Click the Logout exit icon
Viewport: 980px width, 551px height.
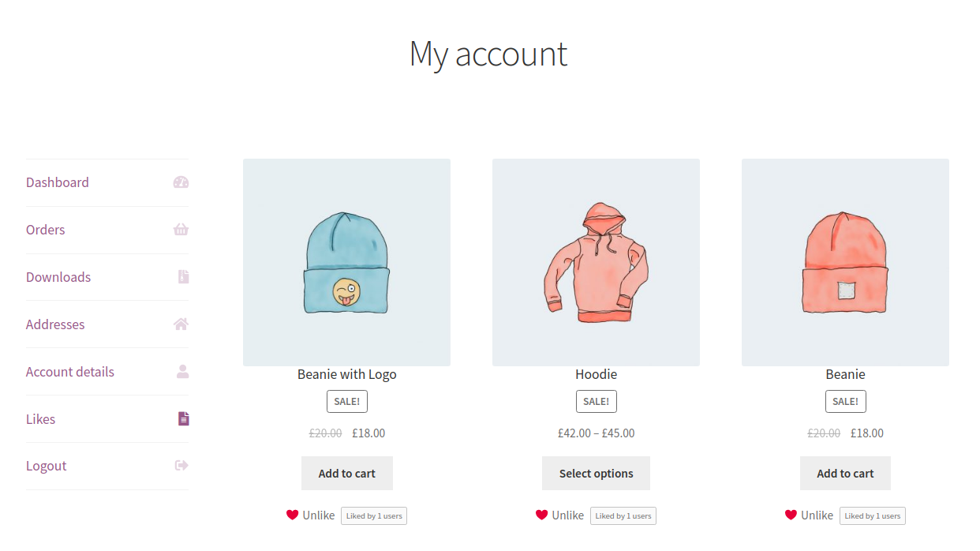click(181, 466)
